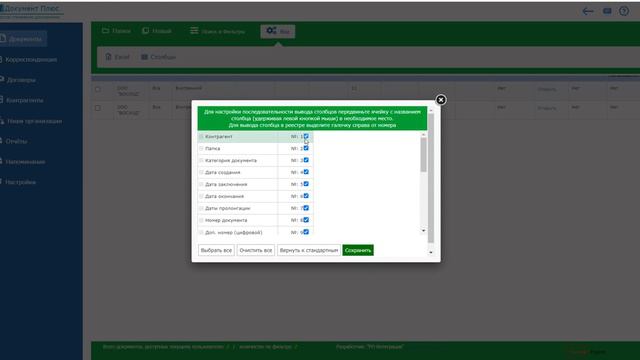Toggle the Дата заключения column checkbox
Image resolution: width=640 pixels, height=360 pixels.
(306, 184)
